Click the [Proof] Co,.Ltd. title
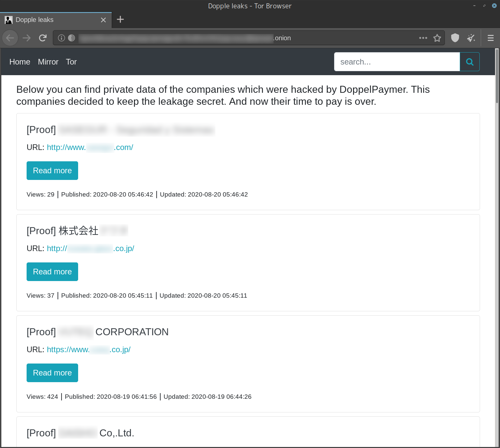 tap(80, 433)
